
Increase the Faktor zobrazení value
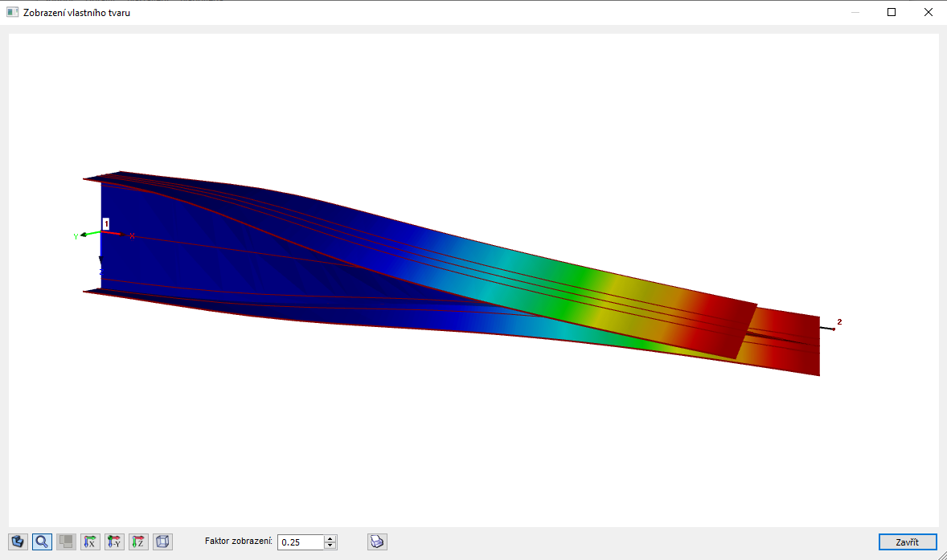click(330, 538)
